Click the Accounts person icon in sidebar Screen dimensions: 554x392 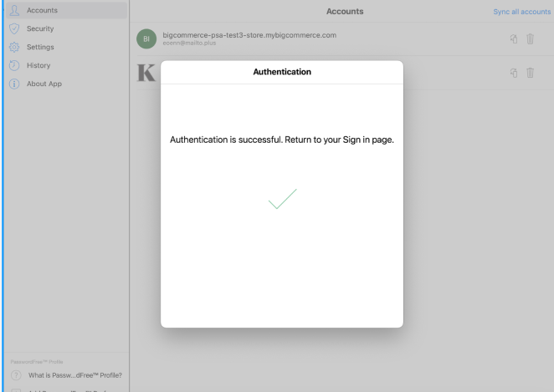coord(13,10)
